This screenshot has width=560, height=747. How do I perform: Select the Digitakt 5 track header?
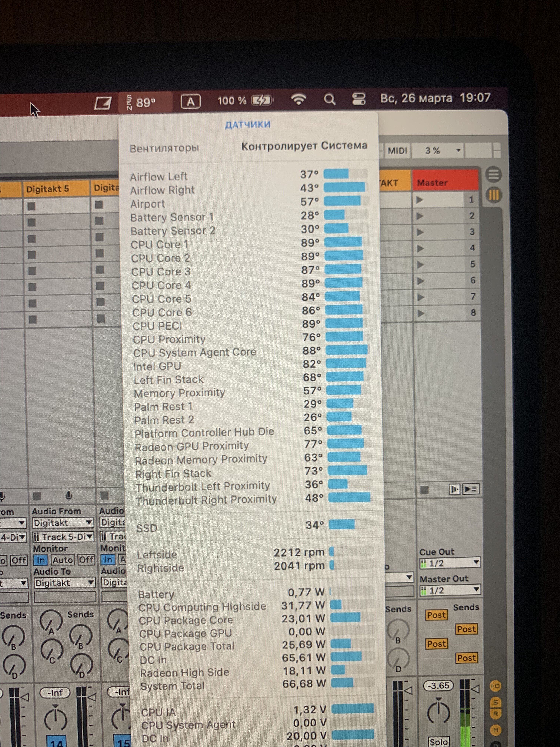(56, 189)
